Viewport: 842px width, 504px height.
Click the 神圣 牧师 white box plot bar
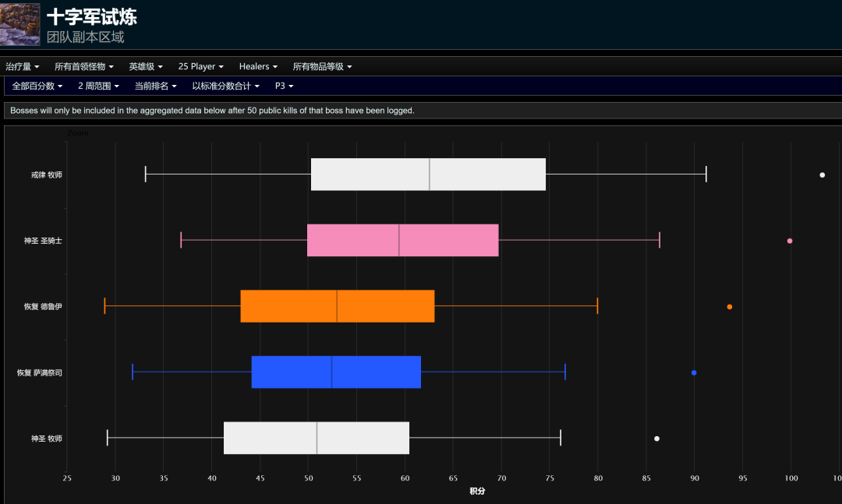(317, 438)
